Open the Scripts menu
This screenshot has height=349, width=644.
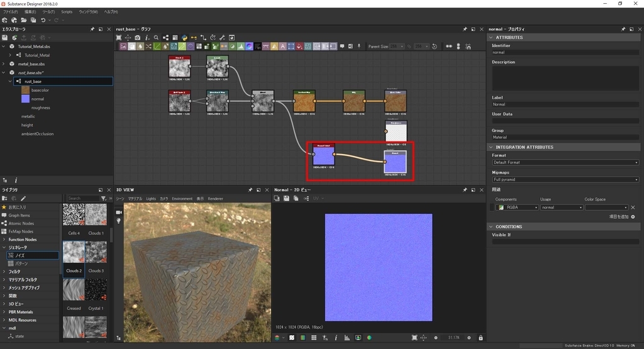(66, 12)
